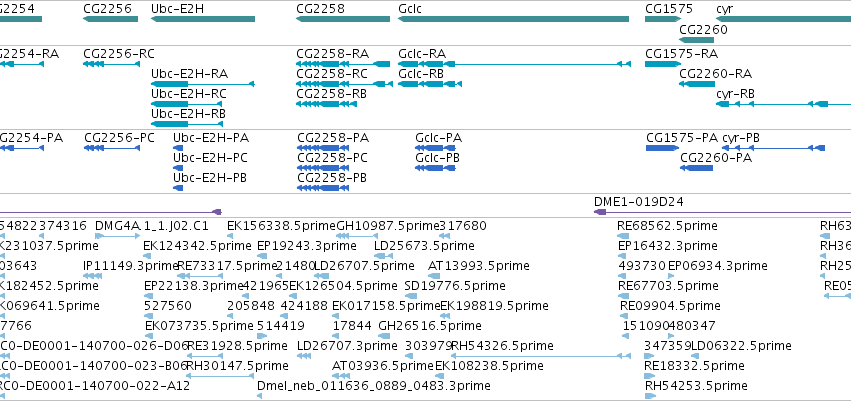Open EST RE09904.5prime
The height and width of the screenshot is (401, 851).
[x=624, y=316]
